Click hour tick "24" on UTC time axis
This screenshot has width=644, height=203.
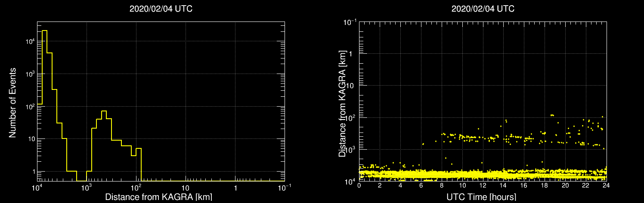(606, 185)
